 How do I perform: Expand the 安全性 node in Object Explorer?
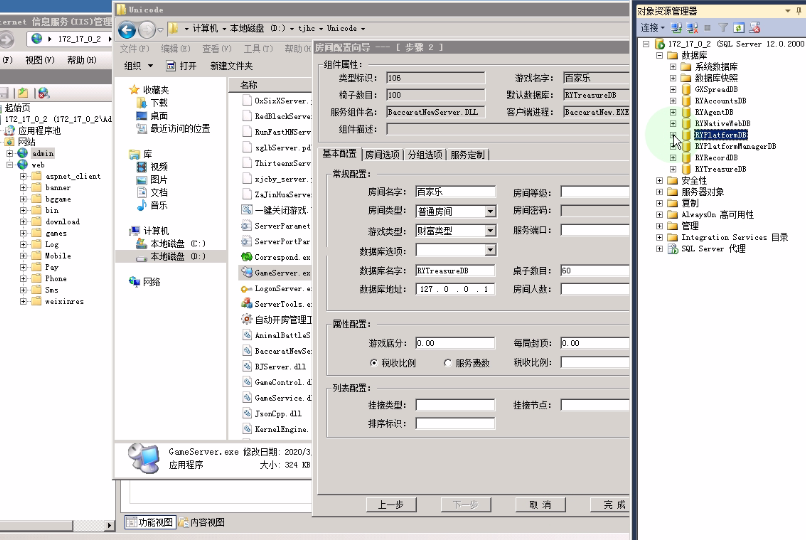[659, 181]
